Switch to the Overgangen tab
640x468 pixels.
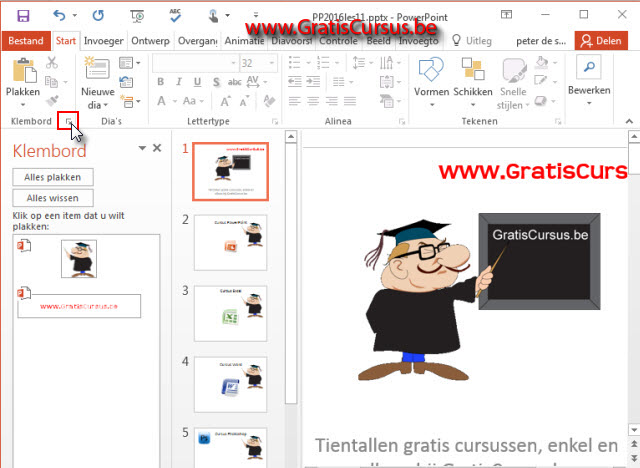pos(198,41)
